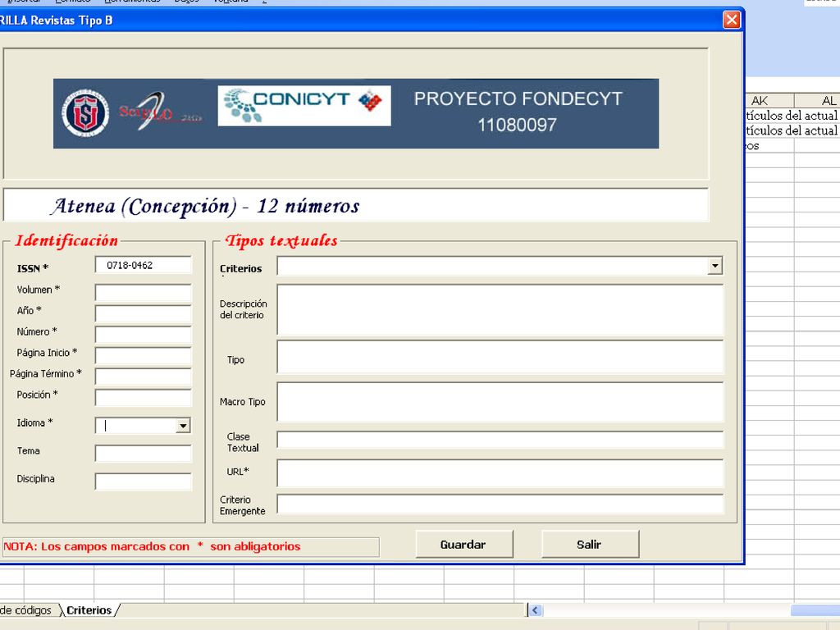Click the 'Atenea (Concepción) - 12 números' title
This screenshot has width=840, height=630.
206,206
